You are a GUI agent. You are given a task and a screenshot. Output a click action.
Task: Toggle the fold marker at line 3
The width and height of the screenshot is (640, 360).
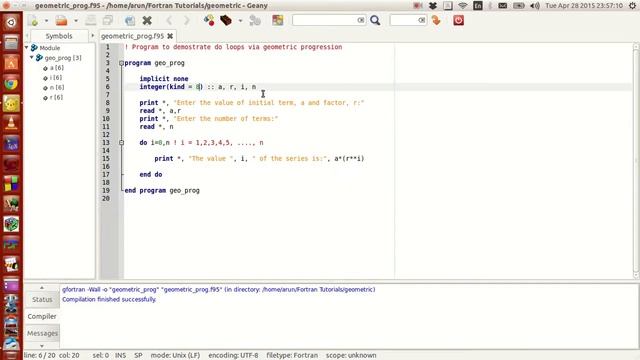121,63
